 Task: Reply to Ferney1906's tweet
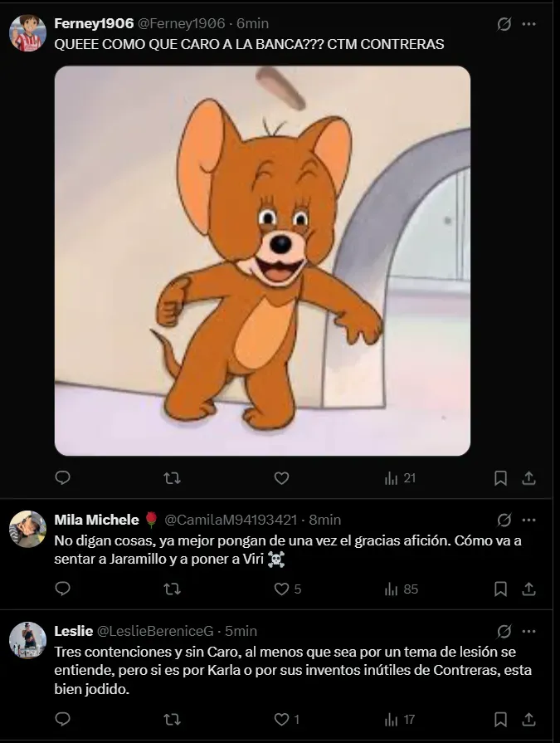[62, 478]
